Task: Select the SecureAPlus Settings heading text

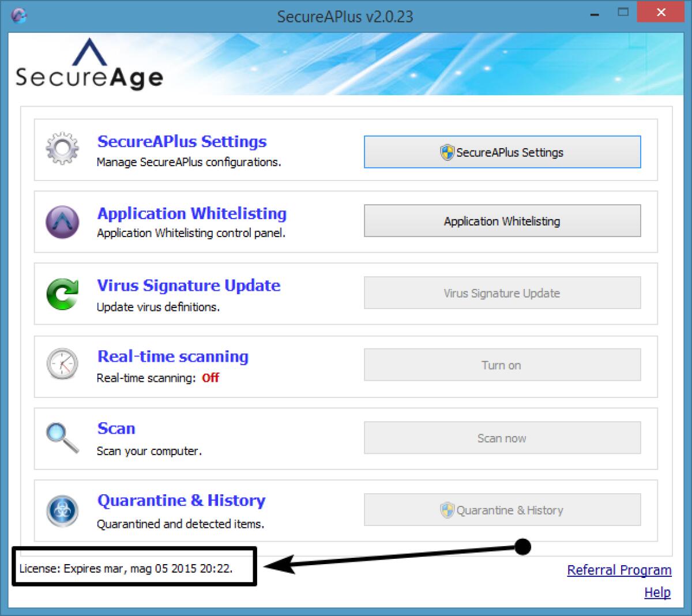Action: (182, 141)
